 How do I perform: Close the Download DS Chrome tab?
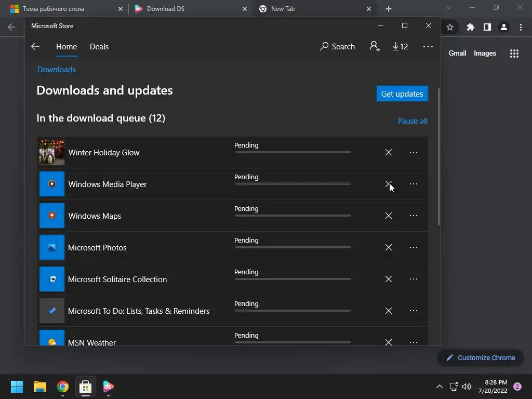[245, 9]
